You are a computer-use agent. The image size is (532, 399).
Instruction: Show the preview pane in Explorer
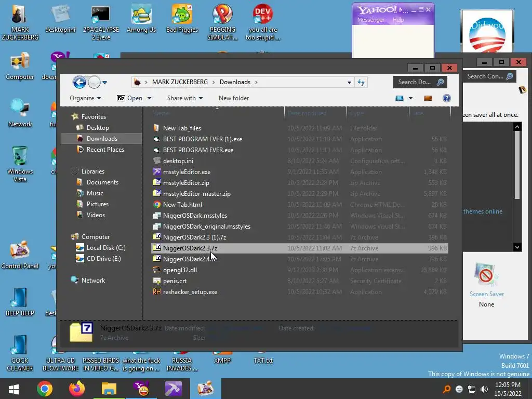point(428,98)
